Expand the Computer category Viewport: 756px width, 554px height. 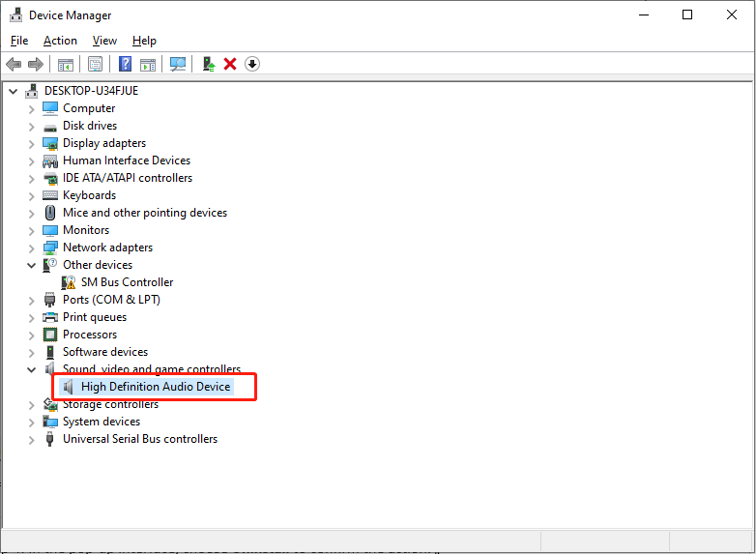pyautogui.click(x=31, y=109)
